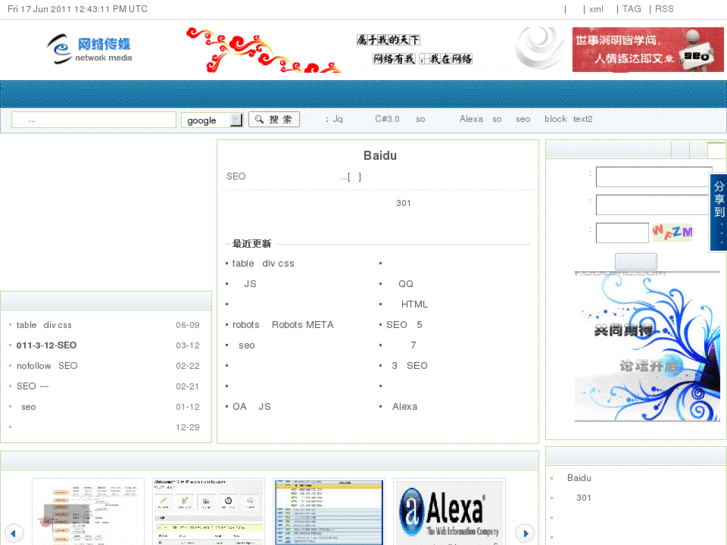
Task: Open the HTML article link
Action: point(414,304)
